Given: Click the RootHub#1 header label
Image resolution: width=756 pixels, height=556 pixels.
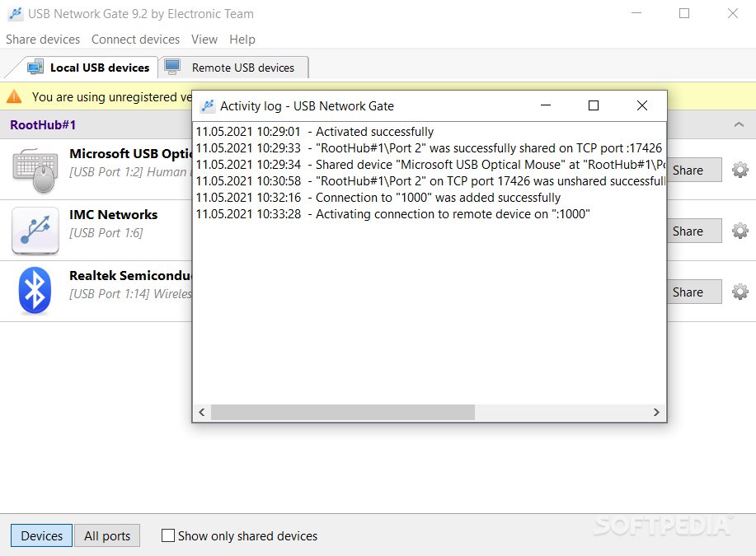Looking at the screenshot, I should tap(43, 124).
